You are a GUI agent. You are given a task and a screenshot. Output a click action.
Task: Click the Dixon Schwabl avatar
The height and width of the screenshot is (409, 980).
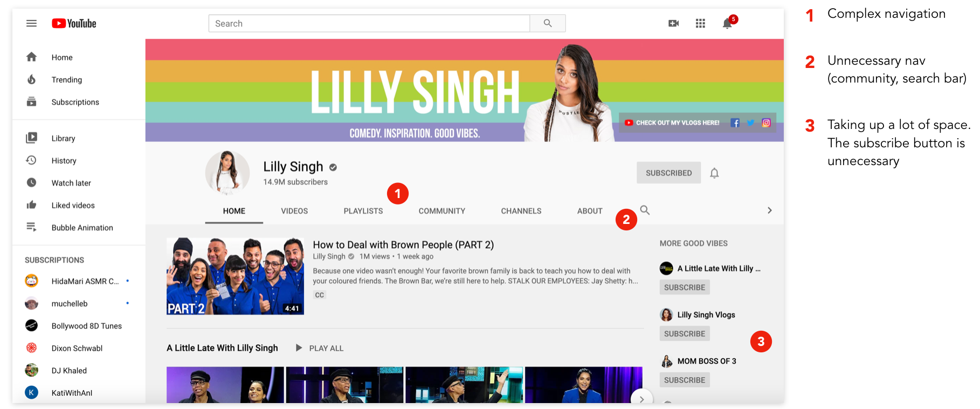tap(31, 348)
